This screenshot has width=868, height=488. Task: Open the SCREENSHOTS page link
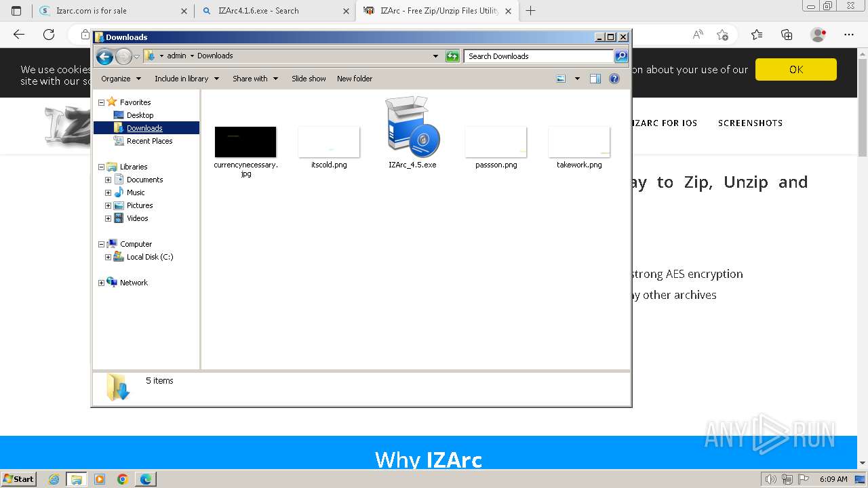[750, 123]
